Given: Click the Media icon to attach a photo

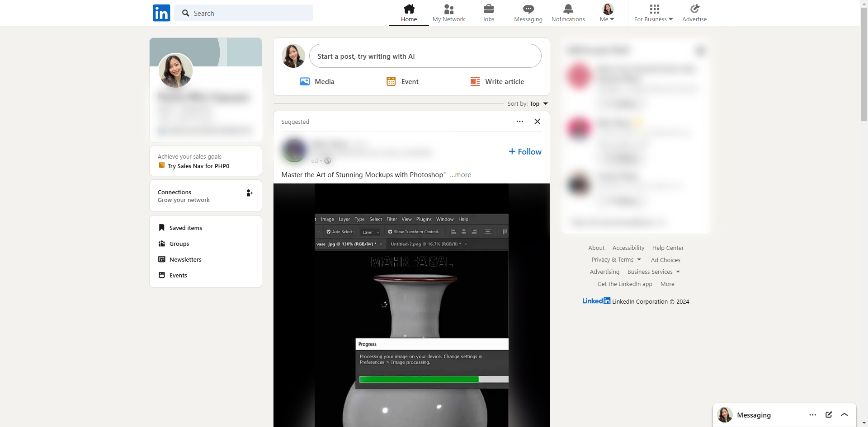Looking at the screenshot, I should (x=304, y=81).
